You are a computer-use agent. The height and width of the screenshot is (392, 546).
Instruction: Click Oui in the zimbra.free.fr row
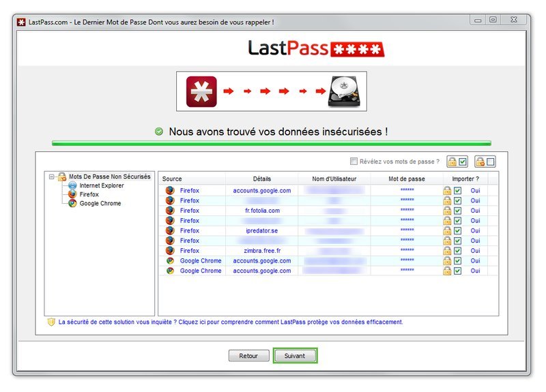tap(475, 251)
